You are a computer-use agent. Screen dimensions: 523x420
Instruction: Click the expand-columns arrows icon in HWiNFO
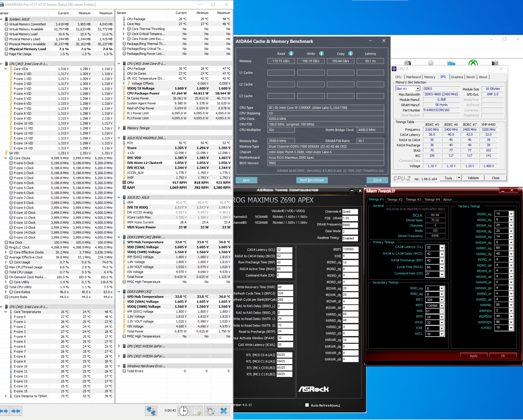pyautogui.click(x=4, y=411)
